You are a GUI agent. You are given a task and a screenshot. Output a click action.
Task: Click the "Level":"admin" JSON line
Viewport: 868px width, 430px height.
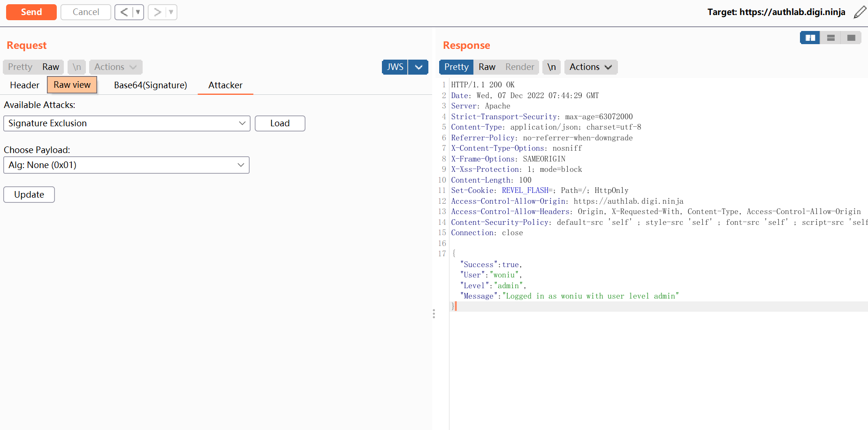493,286
